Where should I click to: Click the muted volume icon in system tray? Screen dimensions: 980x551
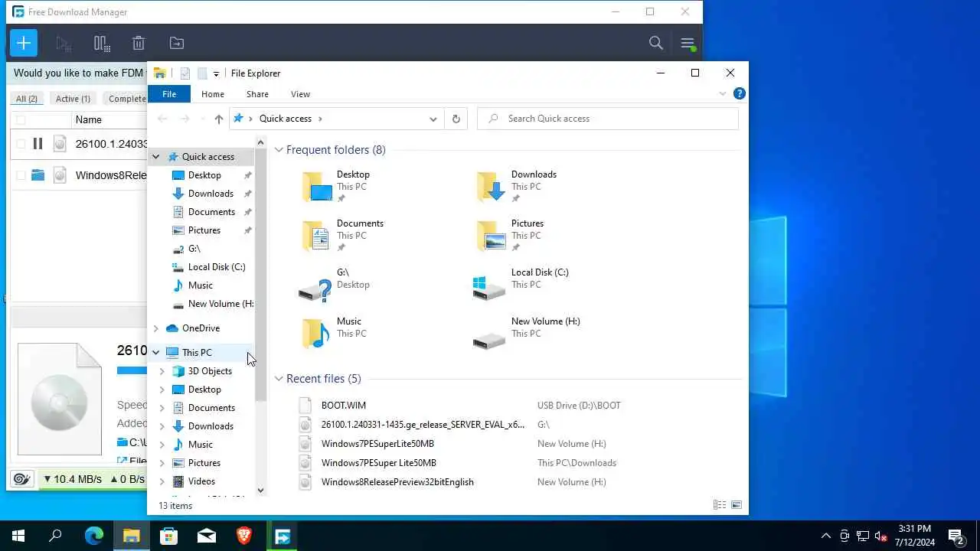point(881,536)
